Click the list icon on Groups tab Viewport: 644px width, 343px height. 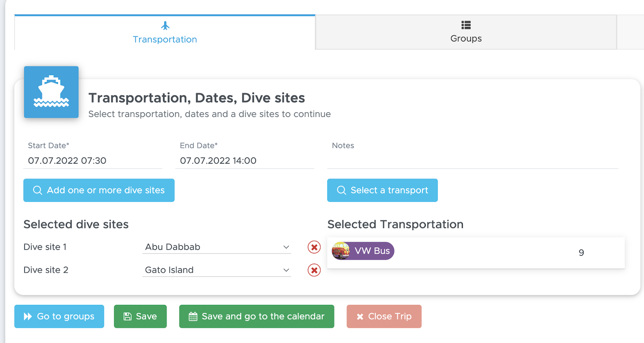pyautogui.click(x=466, y=25)
